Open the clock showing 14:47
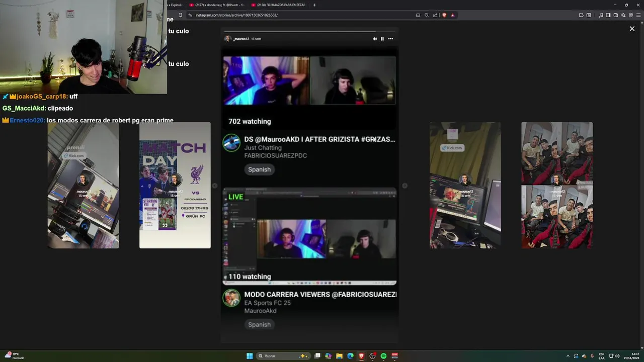The width and height of the screenshot is (644, 362). coord(631,356)
